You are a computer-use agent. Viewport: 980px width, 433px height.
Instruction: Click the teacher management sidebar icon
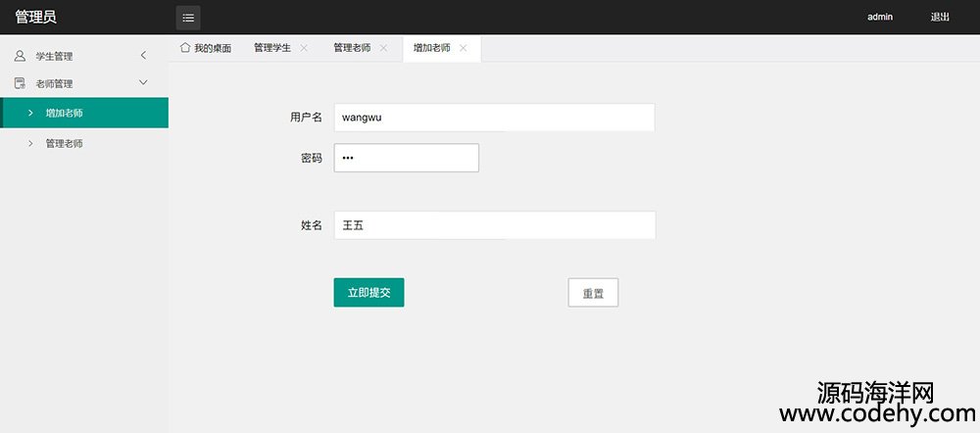(x=20, y=83)
